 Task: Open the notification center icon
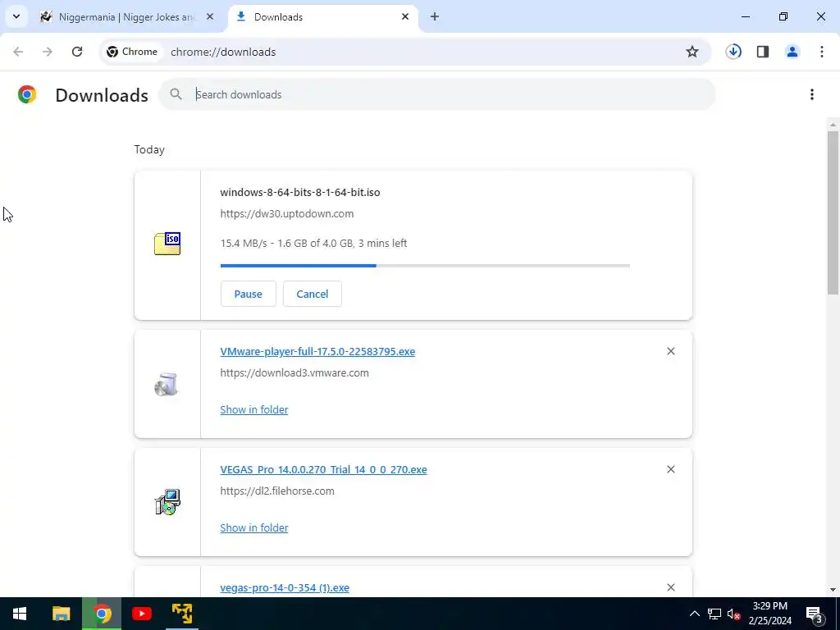(x=815, y=614)
